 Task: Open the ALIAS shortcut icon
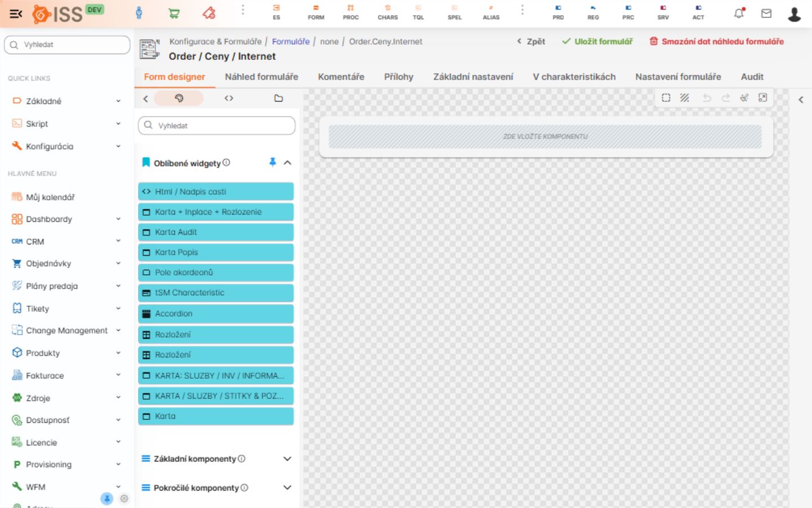491,12
